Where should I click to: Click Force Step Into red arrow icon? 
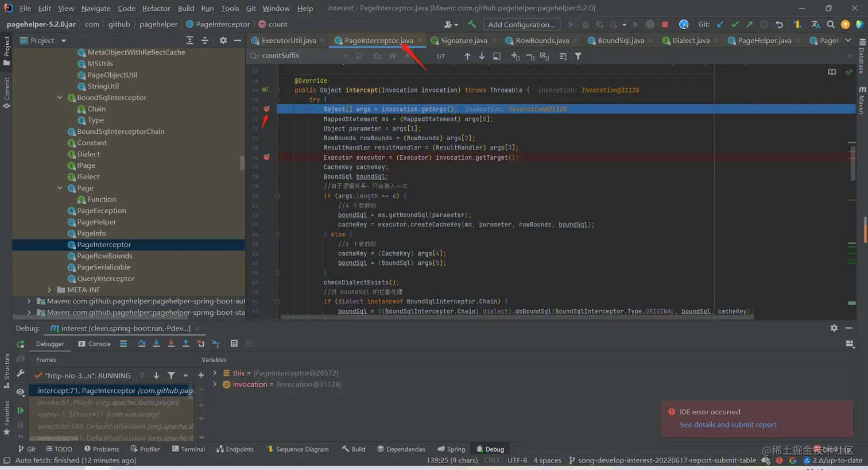click(x=171, y=344)
